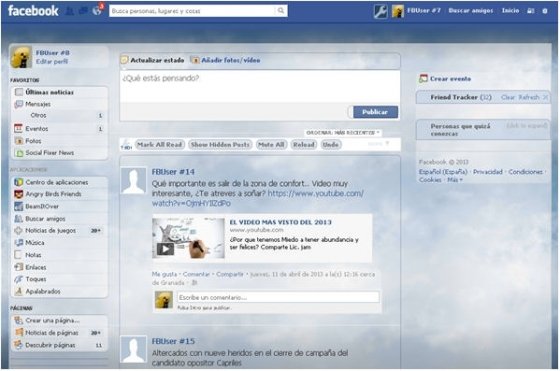Open Buscar amigos in the header
The image size is (560, 371).
pyautogui.click(x=471, y=11)
